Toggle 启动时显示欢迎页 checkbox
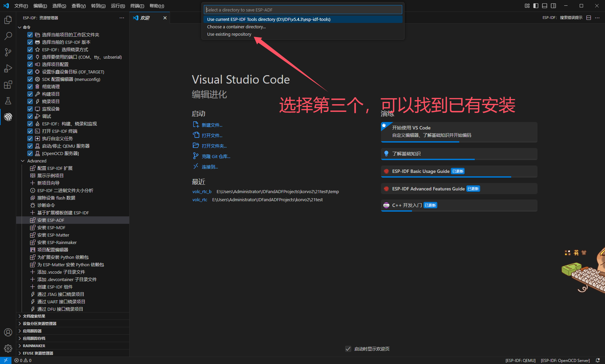The image size is (605, 364). click(x=348, y=349)
